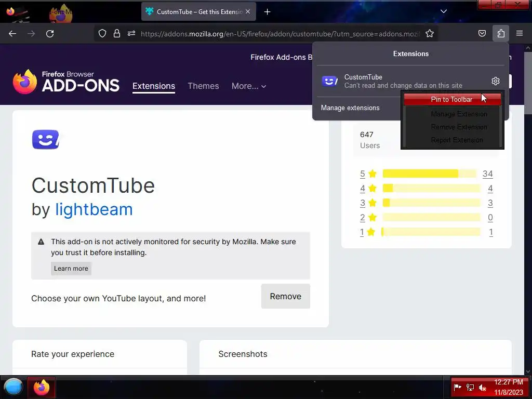The height and width of the screenshot is (399, 532).
Task: Select Pin to Toolbar menu item
Action: tap(453, 99)
